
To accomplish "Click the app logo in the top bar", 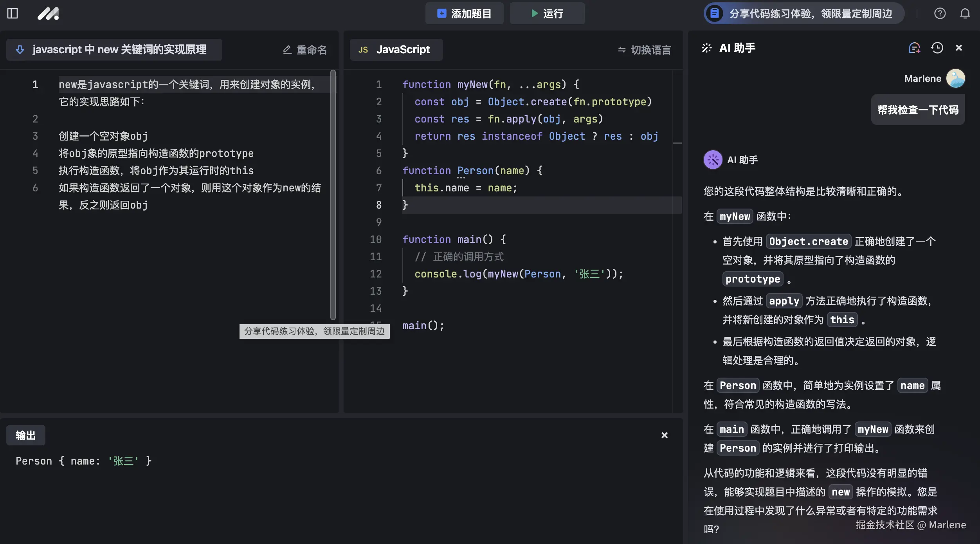I will click(x=49, y=13).
